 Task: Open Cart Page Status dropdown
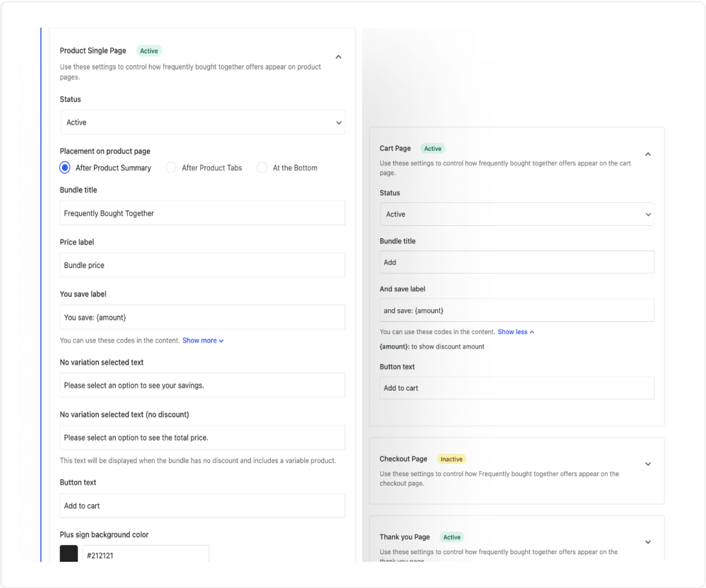[517, 214]
